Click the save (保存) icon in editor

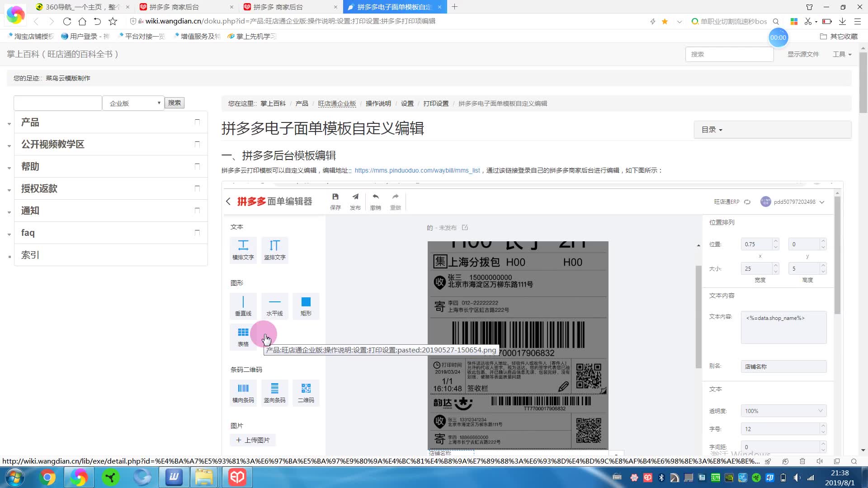click(335, 202)
